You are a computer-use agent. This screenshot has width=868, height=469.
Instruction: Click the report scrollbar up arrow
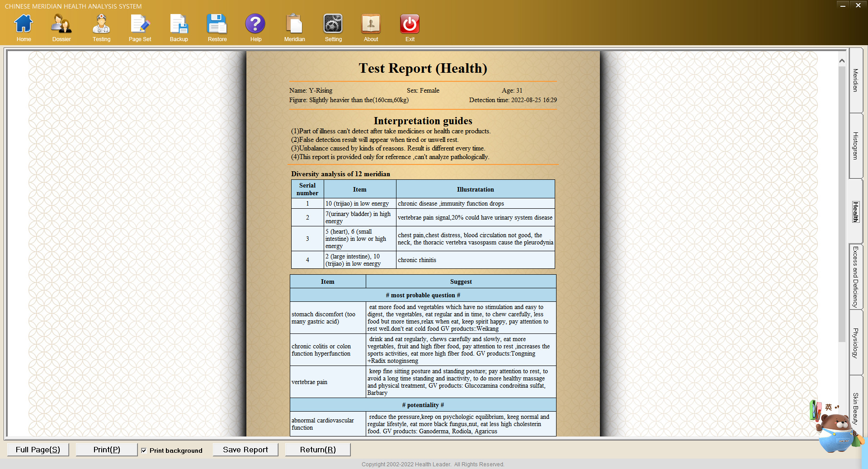[842, 61]
